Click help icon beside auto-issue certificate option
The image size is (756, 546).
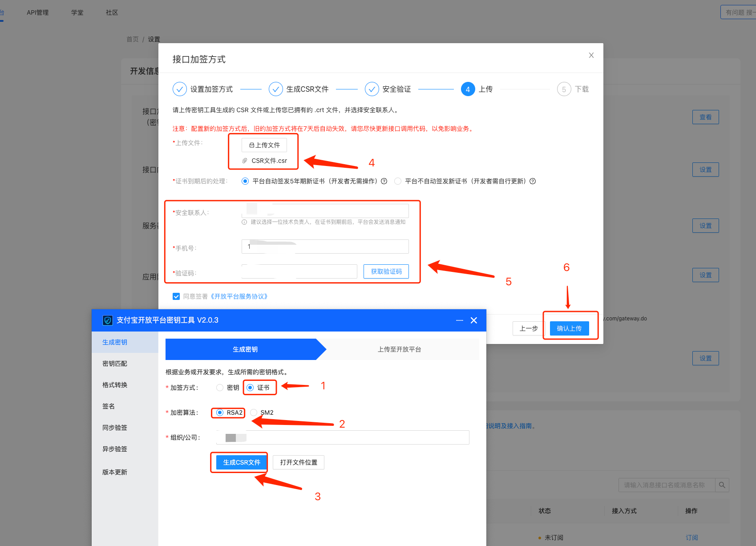pyautogui.click(x=384, y=181)
